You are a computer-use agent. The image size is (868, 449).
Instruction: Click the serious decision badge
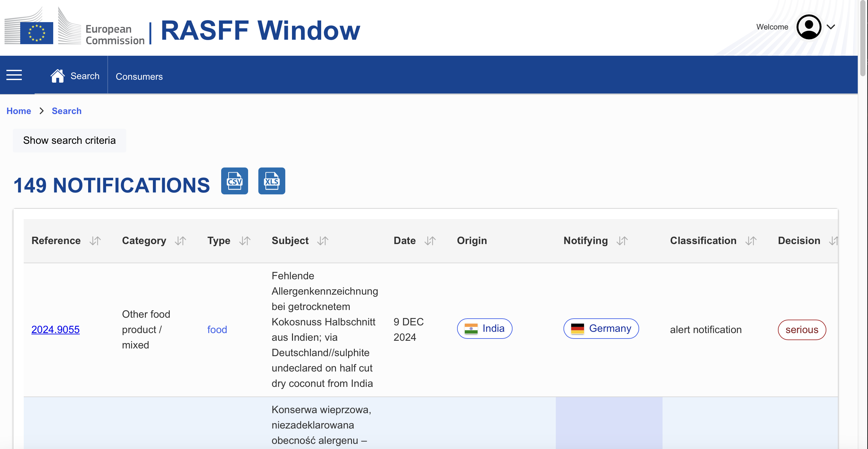[x=802, y=330]
